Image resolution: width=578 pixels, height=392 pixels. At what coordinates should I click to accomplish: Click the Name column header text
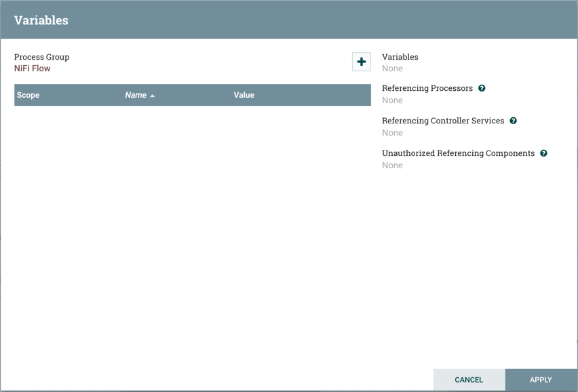click(136, 95)
